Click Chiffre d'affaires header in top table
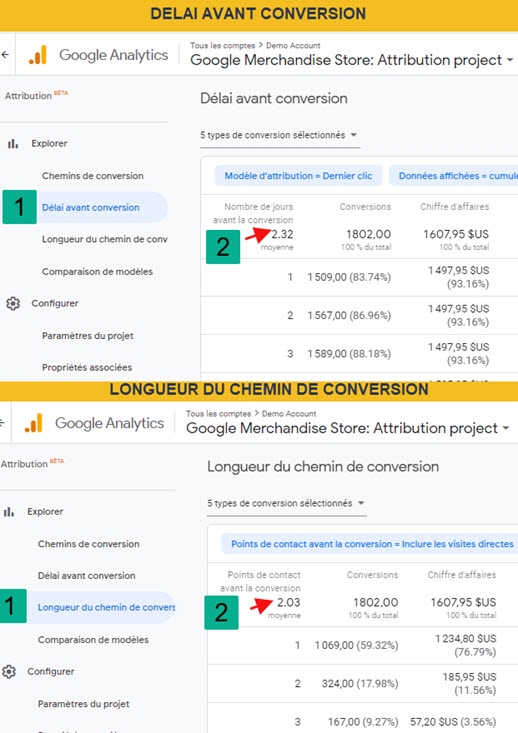Image resolution: width=518 pixels, height=733 pixels. pos(454,207)
